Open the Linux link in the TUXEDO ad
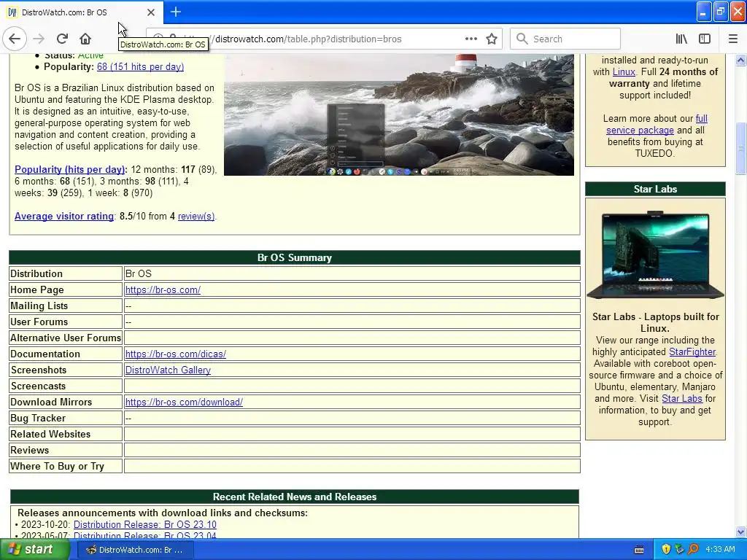This screenshot has height=560, width=747. coord(624,72)
